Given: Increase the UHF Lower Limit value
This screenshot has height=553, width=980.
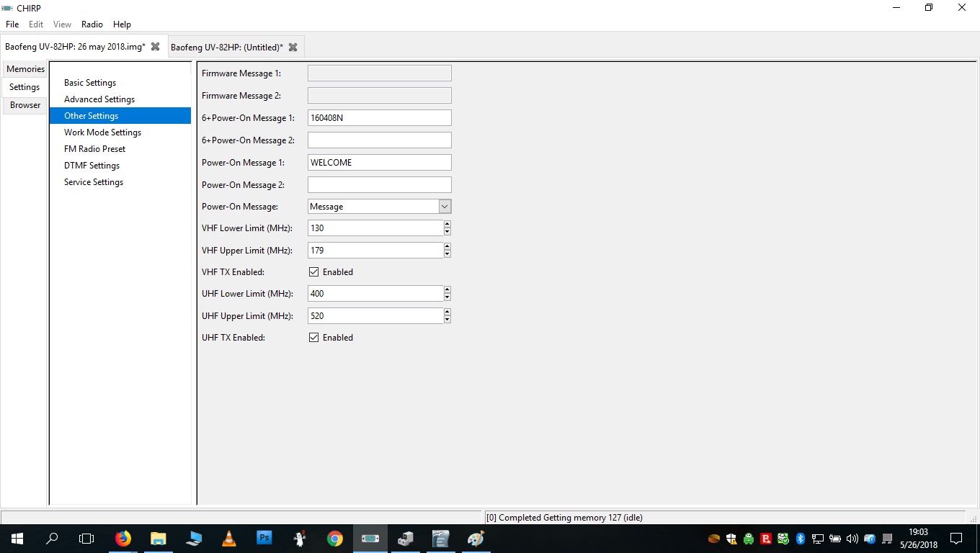Looking at the screenshot, I should click(447, 290).
